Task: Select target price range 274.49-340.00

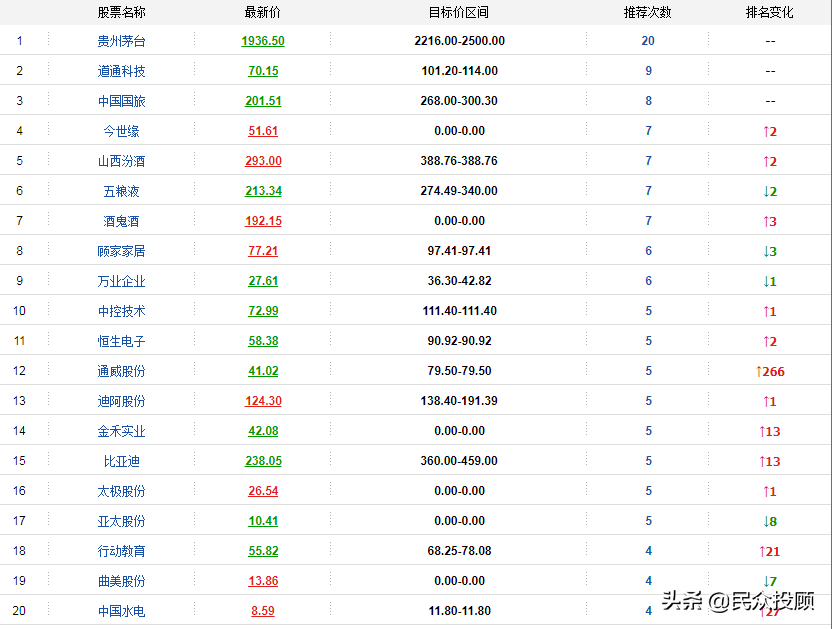Action: click(459, 191)
